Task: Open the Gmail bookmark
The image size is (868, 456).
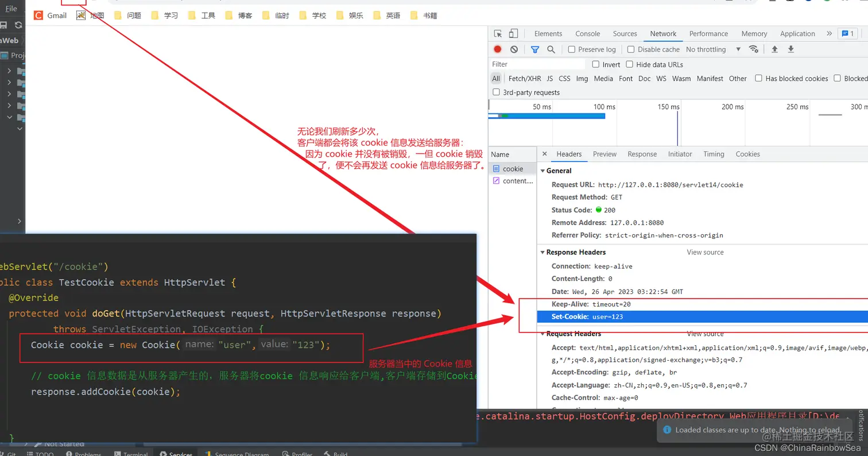Action: [51, 16]
